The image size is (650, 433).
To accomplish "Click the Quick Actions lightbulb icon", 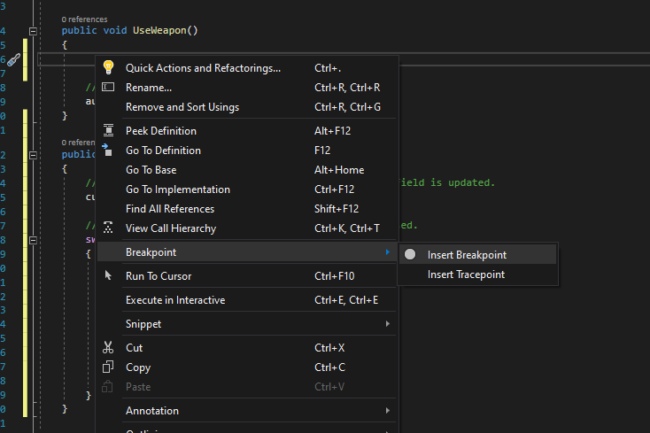I will (108, 67).
